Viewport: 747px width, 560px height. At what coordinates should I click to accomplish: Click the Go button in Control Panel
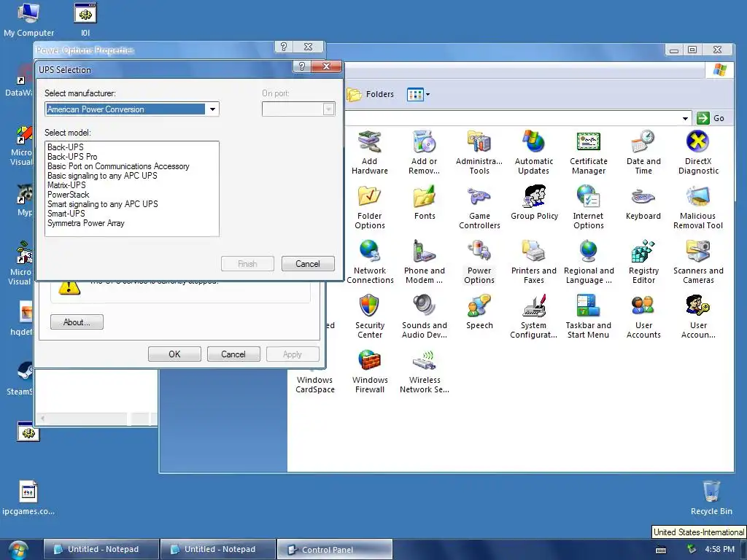point(711,118)
